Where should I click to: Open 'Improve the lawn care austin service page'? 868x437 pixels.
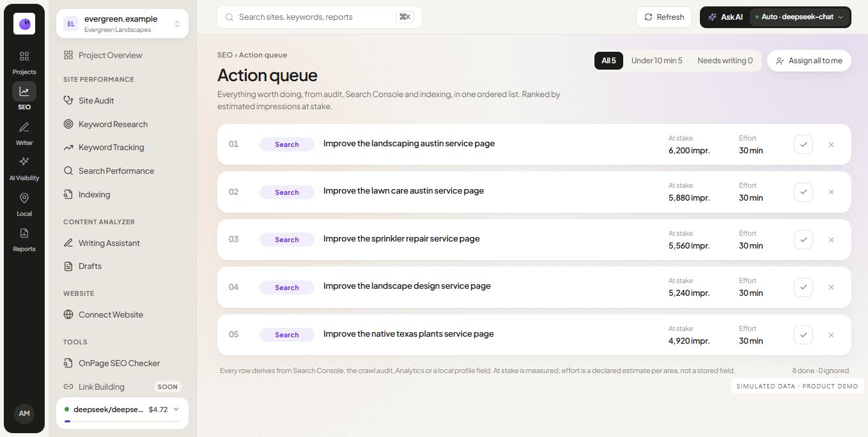(403, 190)
